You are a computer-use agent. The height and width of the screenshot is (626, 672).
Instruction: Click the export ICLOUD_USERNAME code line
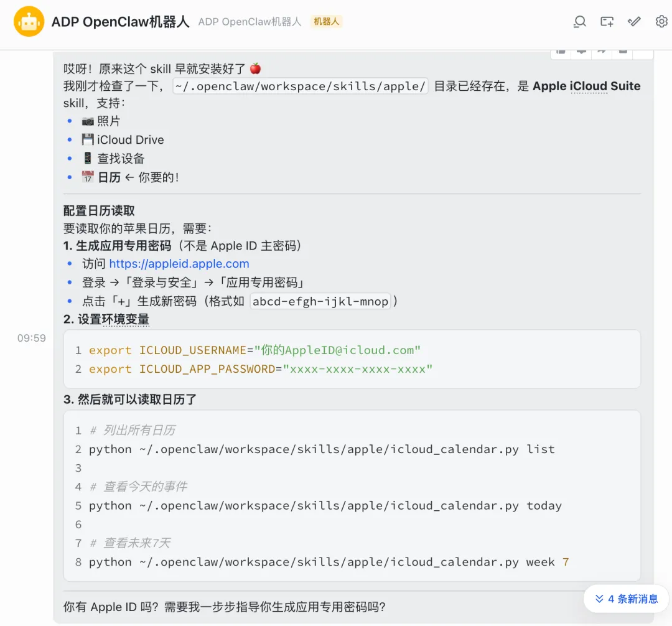click(254, 350)
